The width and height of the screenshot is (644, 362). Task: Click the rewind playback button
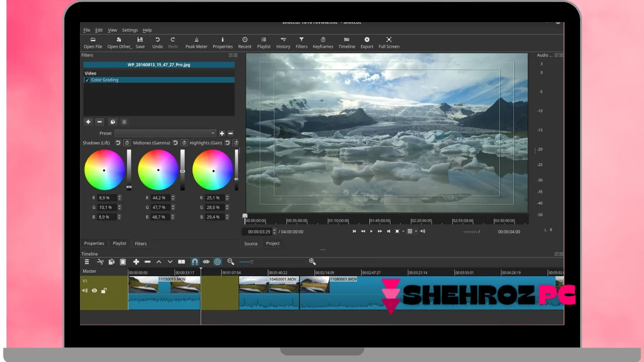(x=363, y=231)
